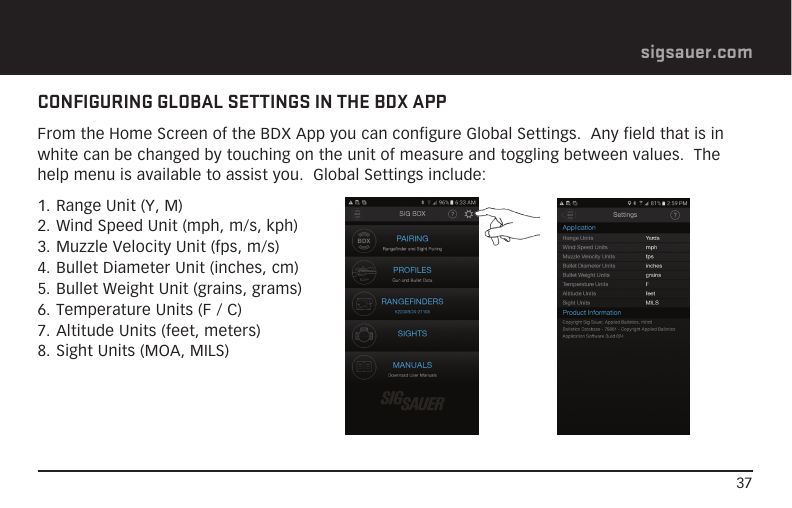This screenshot has height=508, width=792.
Task: Click the BDX pairing circle icon
Action: (364, 241)
